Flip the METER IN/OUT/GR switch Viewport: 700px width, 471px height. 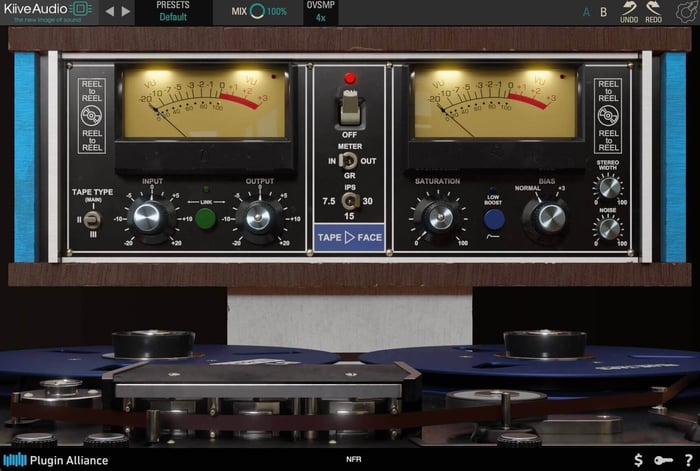(348, 161)
